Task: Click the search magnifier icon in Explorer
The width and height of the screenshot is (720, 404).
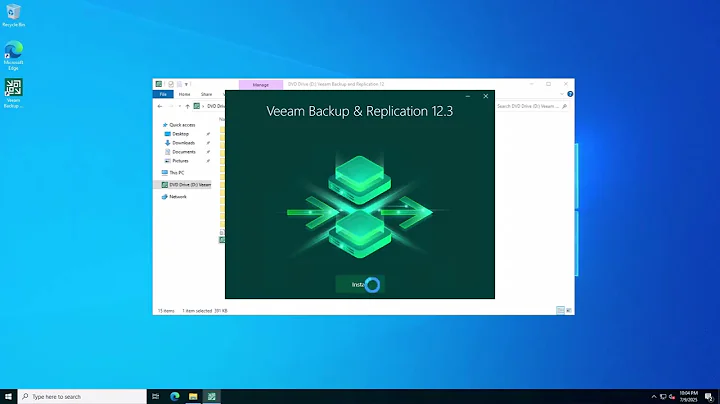Action: coord(564,106)
